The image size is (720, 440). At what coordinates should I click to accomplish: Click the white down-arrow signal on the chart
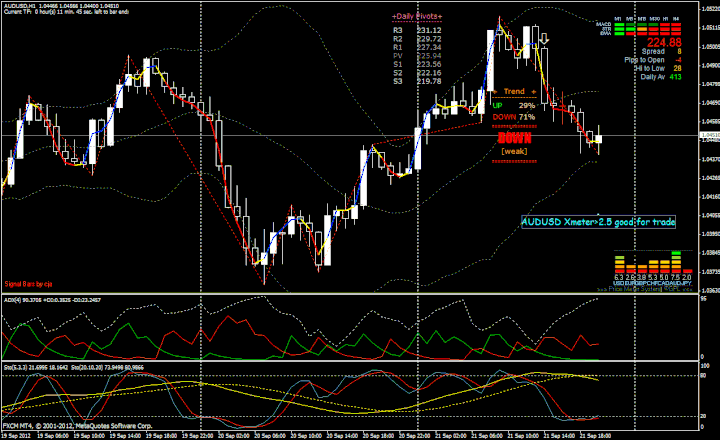tap(544, 39)
